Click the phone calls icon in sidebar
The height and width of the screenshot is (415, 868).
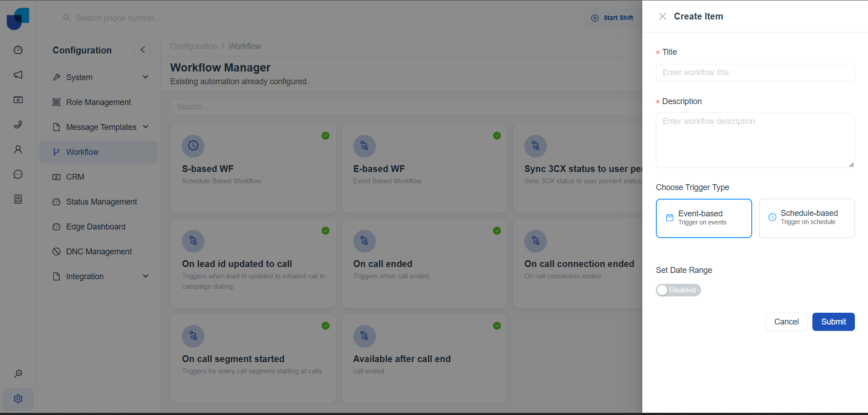(18, 124)
